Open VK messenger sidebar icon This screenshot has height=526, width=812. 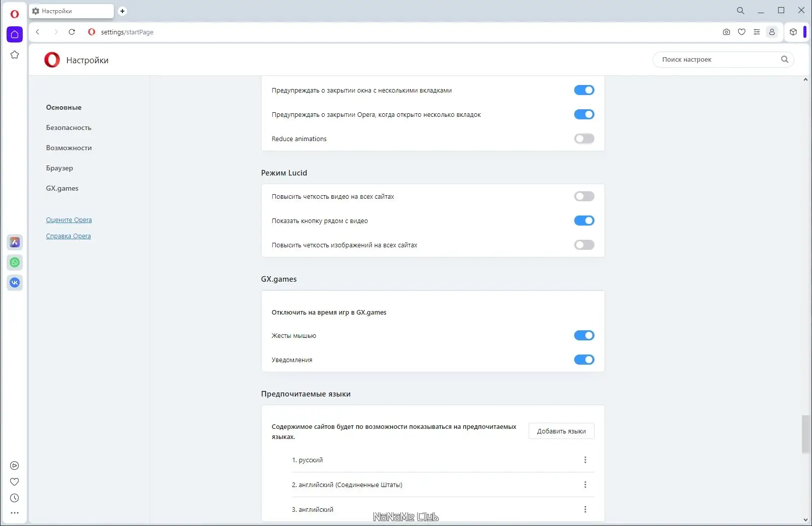15,283
